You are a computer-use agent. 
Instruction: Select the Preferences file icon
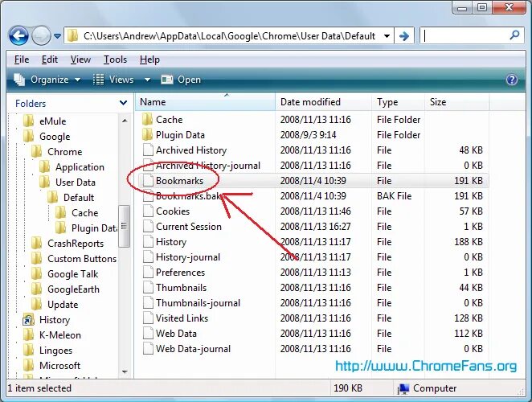tap(148, 273)
